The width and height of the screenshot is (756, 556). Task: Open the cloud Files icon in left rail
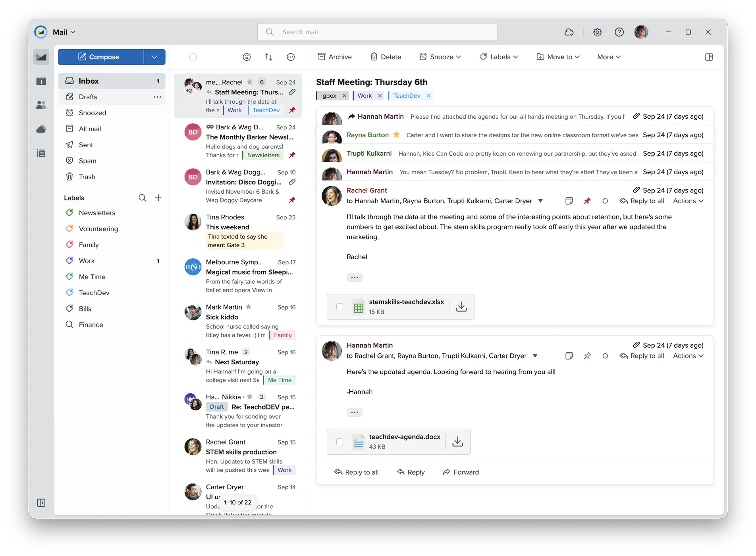point(41,129)
